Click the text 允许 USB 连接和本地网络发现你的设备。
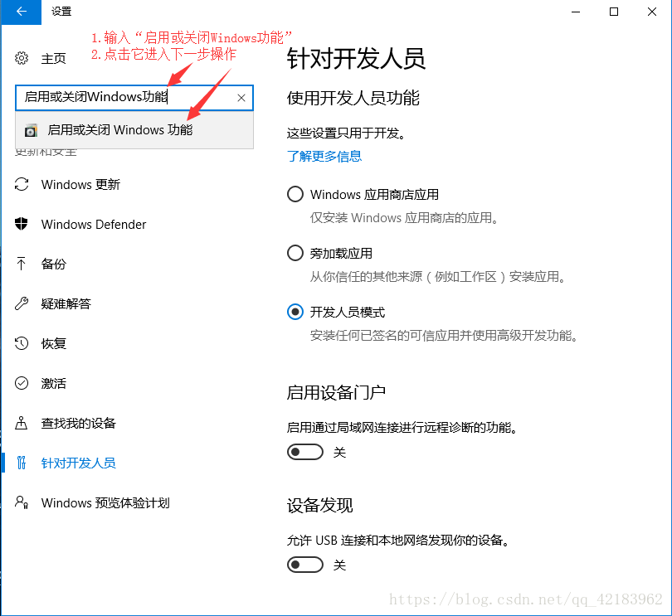672x616 pixels. point(398,541)
